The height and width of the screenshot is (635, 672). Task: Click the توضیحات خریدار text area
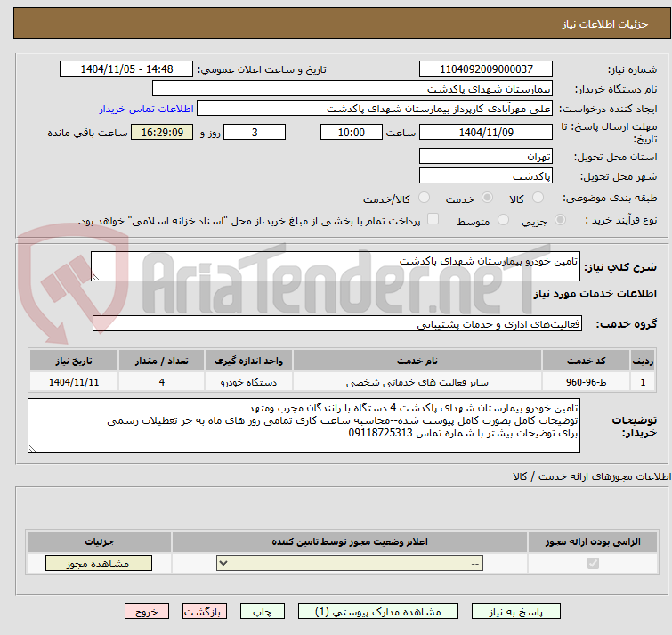[x=304, y=426]
